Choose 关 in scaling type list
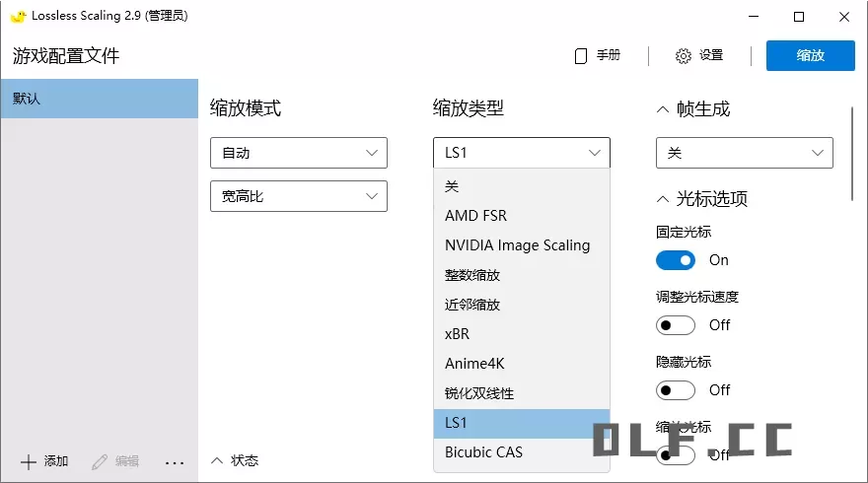Image resolution: width=868 pixels, height=483 pixels. [x=522, y=186]
